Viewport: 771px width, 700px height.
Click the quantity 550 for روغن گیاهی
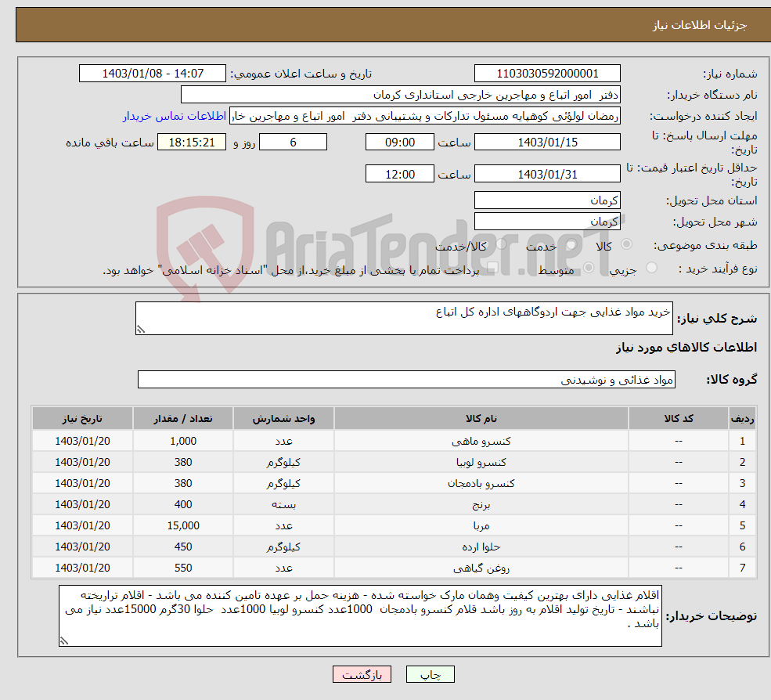(x=183, y=568)
